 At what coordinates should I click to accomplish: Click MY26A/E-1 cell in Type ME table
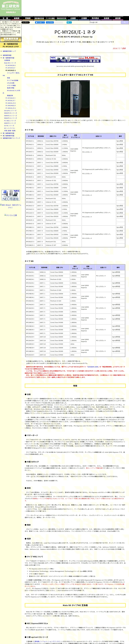pyautogui.click(x=31, y=141)
